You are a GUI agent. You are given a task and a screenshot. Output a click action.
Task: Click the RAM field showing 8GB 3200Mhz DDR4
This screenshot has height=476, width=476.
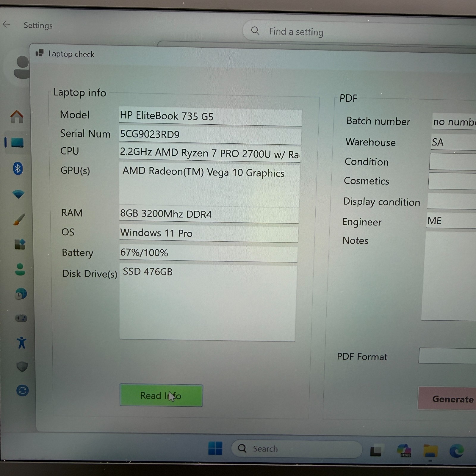[209, 214]
